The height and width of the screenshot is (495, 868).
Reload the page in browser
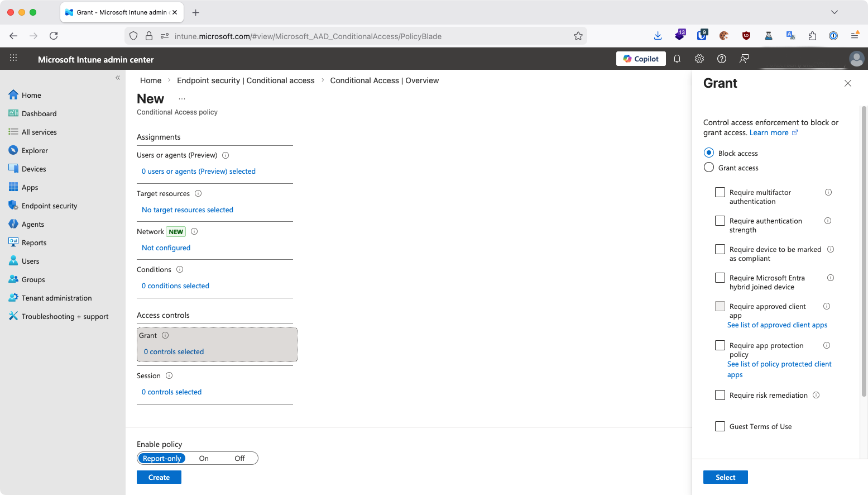(54, 36)
